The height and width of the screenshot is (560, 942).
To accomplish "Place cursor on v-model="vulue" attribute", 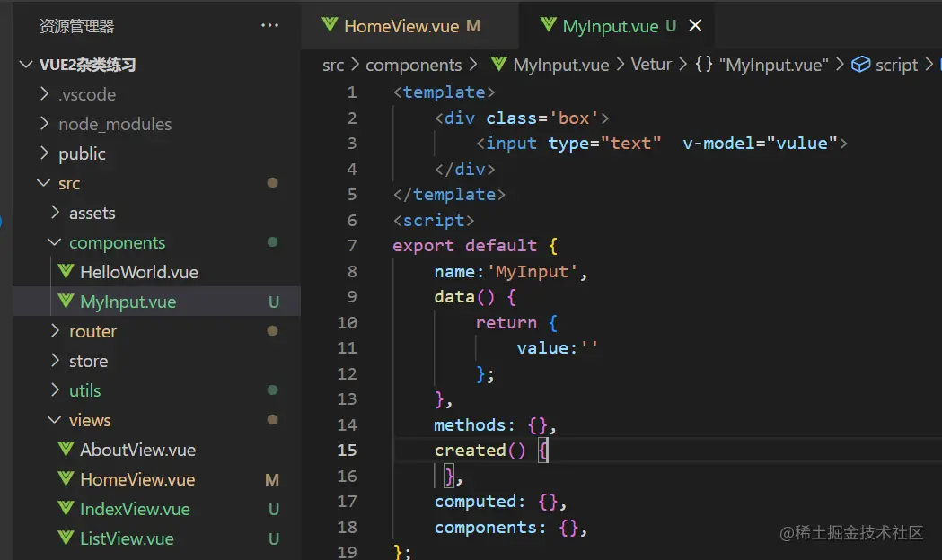I will 760,144.
